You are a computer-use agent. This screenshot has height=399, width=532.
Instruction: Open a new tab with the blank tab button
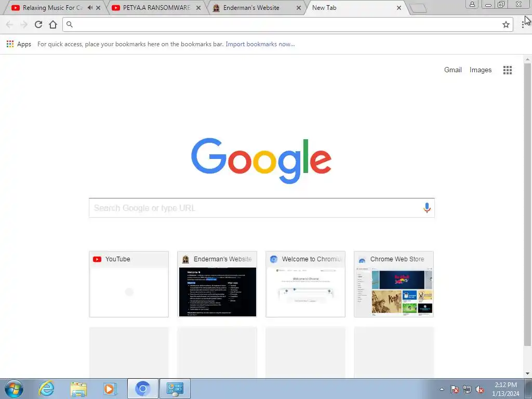point(418,8)
